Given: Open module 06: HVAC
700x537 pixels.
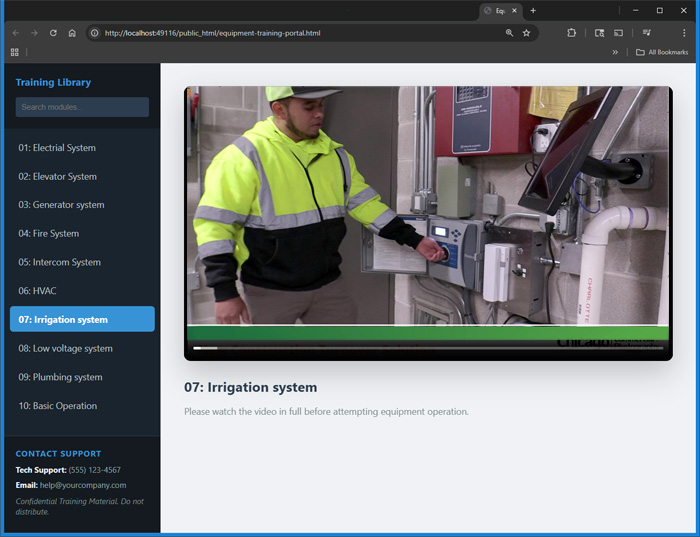Looking at the screenshot, I should (x=82, y=291).
